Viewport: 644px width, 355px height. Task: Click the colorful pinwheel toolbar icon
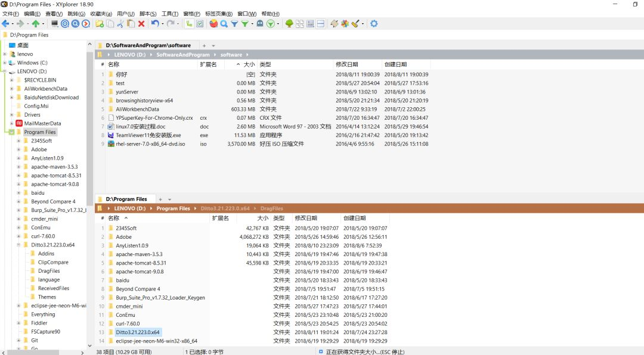click(345, 24)
